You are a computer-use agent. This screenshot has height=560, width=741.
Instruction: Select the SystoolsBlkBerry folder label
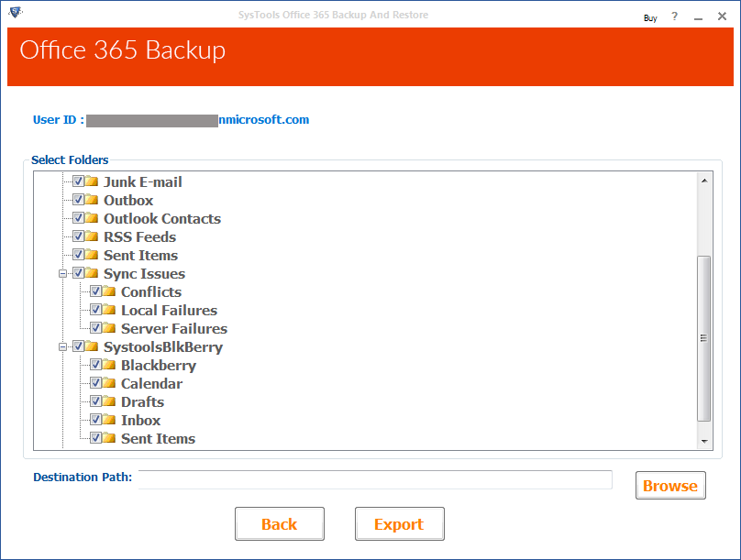163,347
